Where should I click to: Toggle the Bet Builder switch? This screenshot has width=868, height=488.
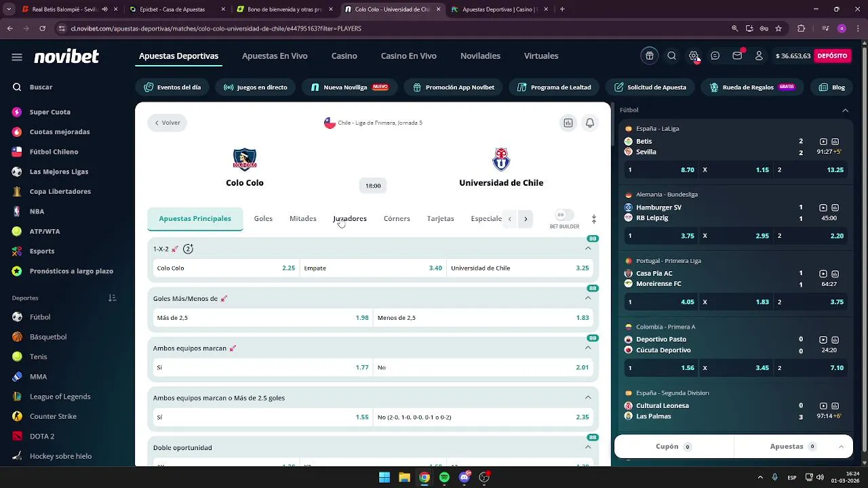pos(564,215)
